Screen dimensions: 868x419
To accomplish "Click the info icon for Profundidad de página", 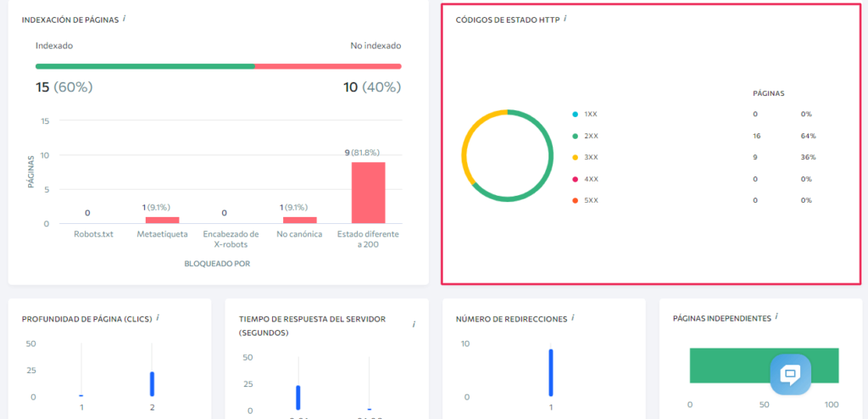I will coord(158,317).
